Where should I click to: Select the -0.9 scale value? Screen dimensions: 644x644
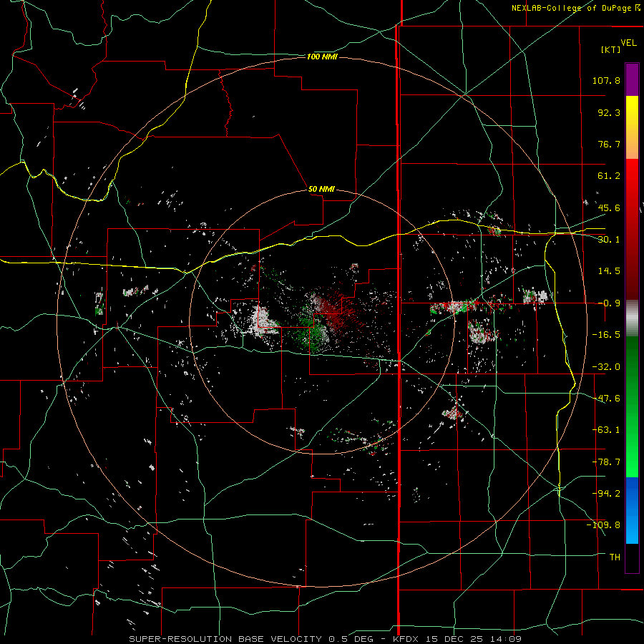609,303
